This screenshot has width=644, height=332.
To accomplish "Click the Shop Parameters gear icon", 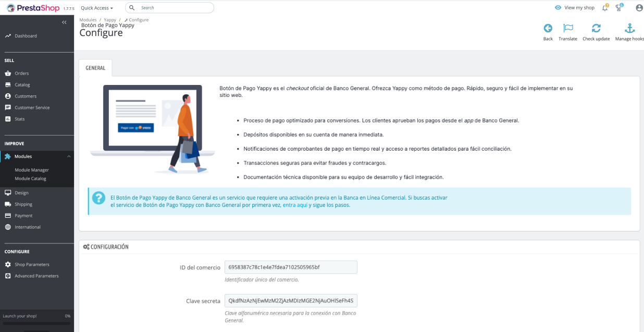I will pos(8,265).
